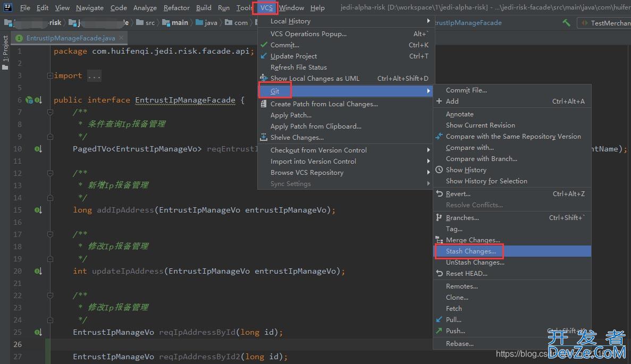Image resolution: width=631 pixels, height=364 pixels.
Task: Open the Help menu
Action: click(317, 7)
